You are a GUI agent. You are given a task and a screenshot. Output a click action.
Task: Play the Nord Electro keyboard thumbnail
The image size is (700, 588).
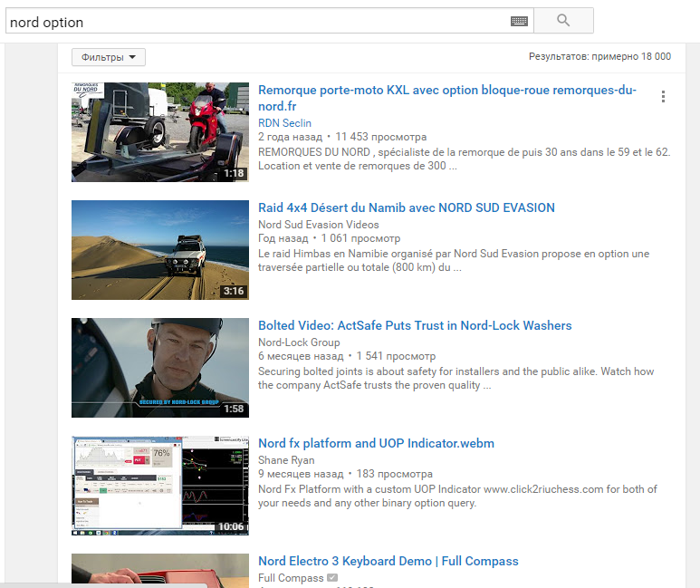pyautogui.click(x=159, y=571)
